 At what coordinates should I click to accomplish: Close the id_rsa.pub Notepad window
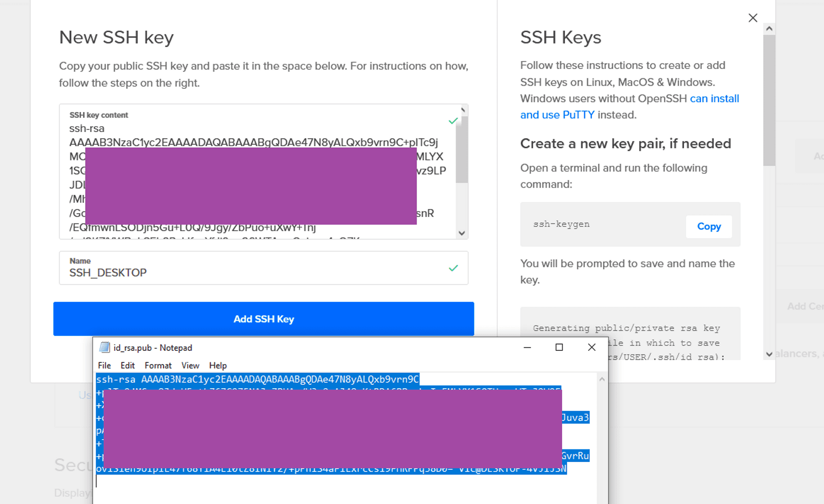point(591,347)
